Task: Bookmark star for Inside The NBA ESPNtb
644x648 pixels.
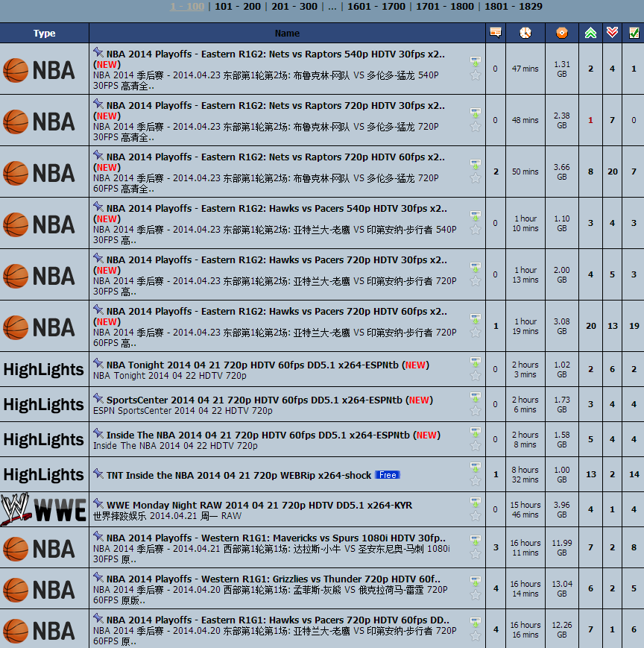Action: (476, 446)
